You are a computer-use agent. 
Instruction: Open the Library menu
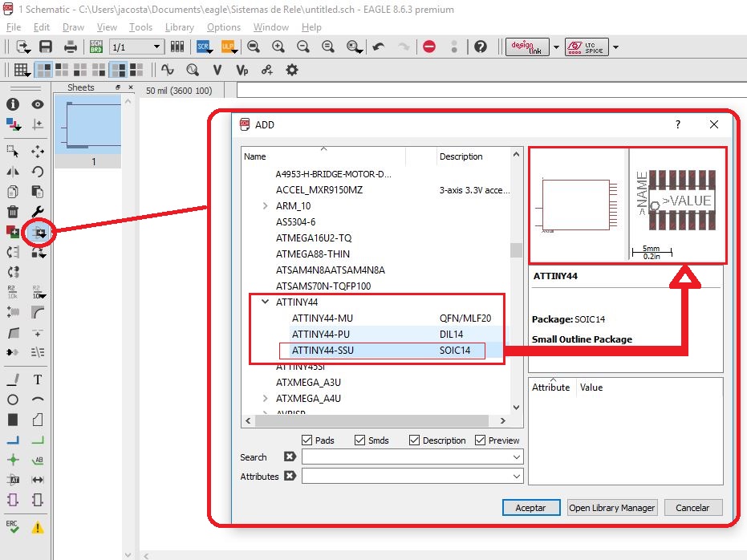click(x=179, y=26)
